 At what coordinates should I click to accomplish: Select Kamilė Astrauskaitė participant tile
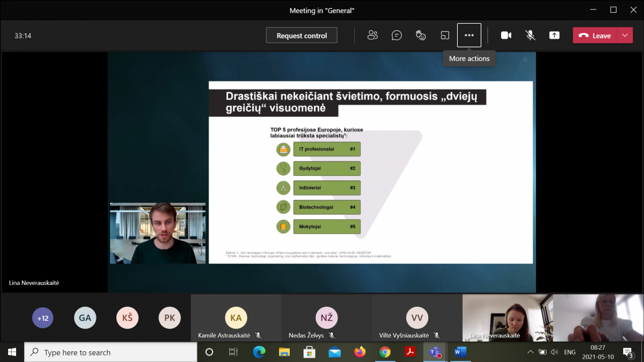[236, 318]
